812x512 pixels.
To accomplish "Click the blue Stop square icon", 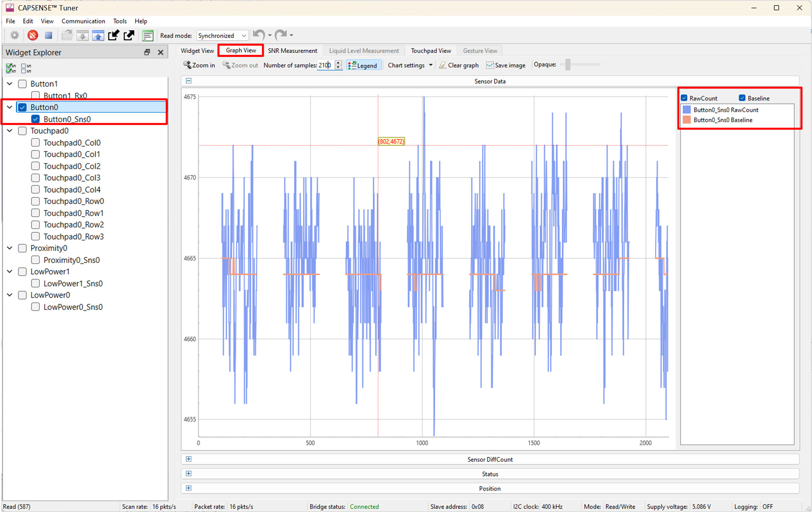I will tap(49, 35).
